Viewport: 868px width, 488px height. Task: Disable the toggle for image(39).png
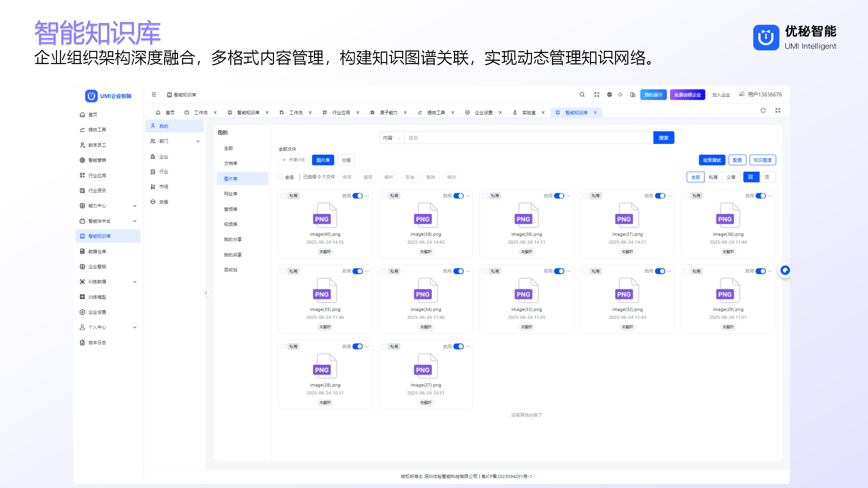coord(458,196)
